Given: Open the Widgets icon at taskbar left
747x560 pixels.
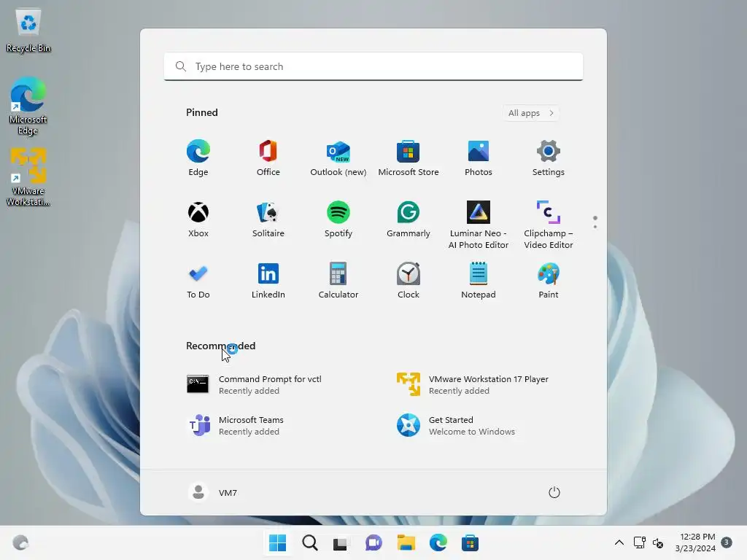Looking at the screenshot, I should 20,542.
